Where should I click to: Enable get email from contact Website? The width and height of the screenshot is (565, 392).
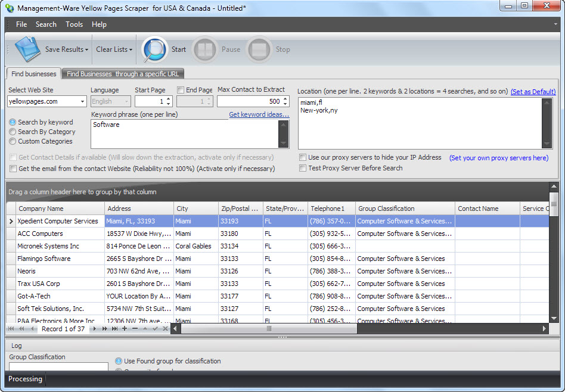(13, 169)
